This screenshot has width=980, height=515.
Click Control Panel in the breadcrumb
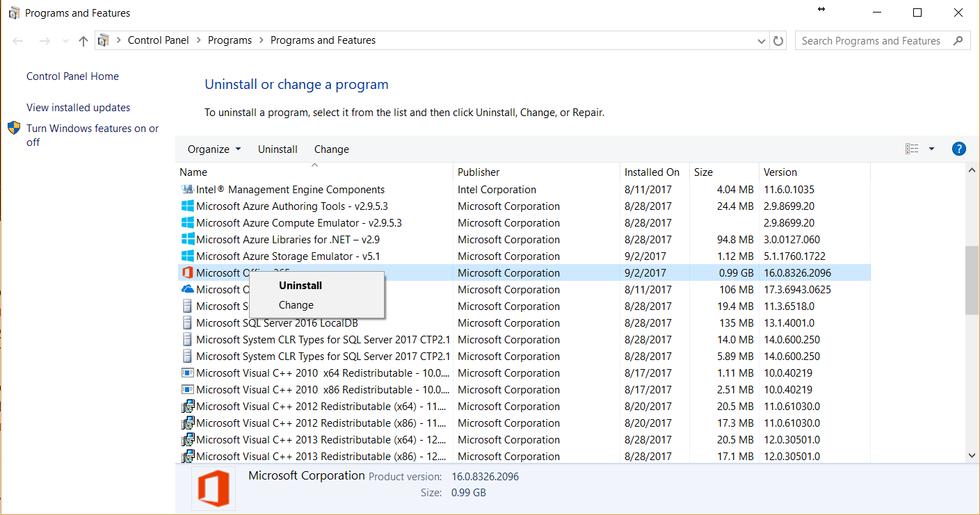(x=159, y=40)
